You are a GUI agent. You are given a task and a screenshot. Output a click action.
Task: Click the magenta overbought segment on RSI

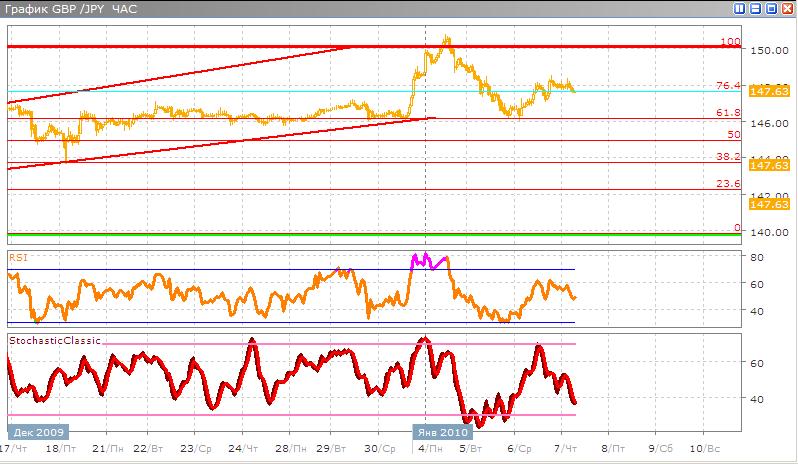(x=428, y=261)
